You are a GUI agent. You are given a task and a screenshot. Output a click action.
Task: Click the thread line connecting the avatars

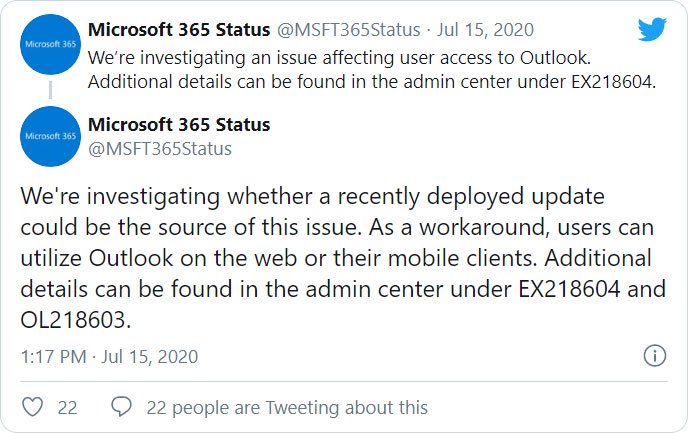50,91
